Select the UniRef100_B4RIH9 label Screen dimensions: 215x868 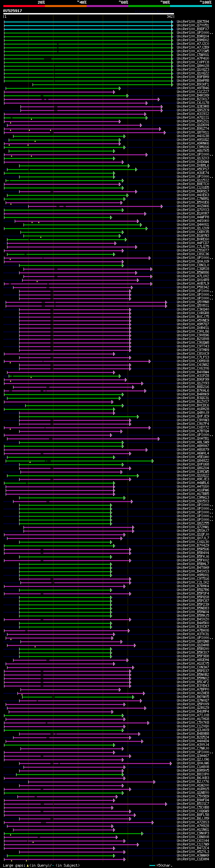point(193,96)
